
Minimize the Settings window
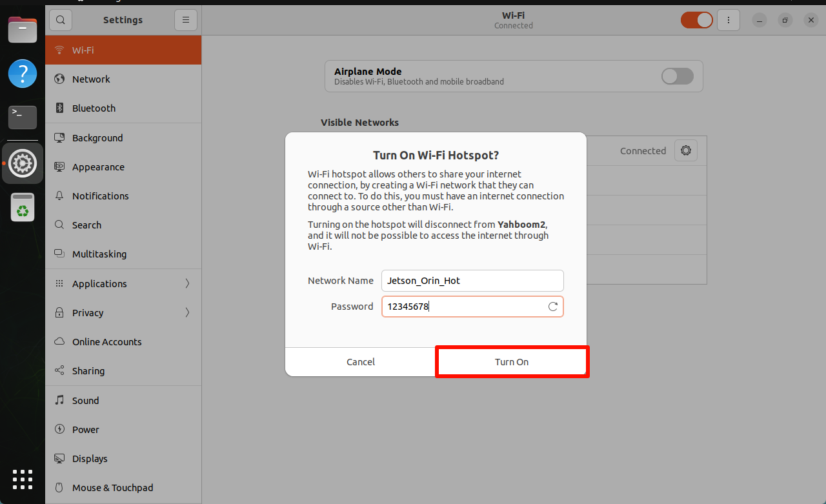click(760, 20)
